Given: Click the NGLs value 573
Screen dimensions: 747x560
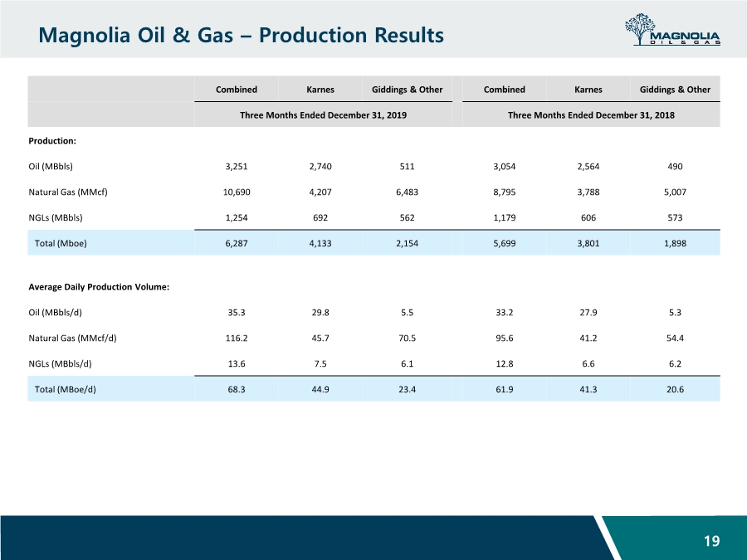Looking at the screenshot, I should coord(675,217).
